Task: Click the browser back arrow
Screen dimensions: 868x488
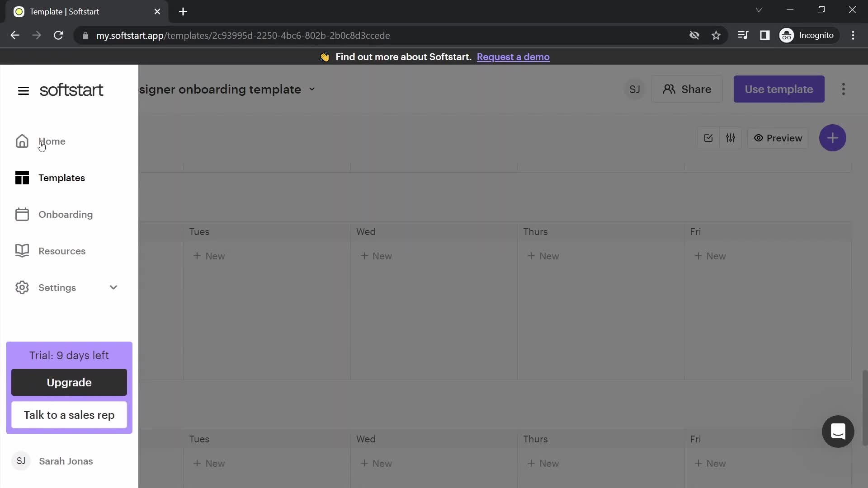Action: 15,35
